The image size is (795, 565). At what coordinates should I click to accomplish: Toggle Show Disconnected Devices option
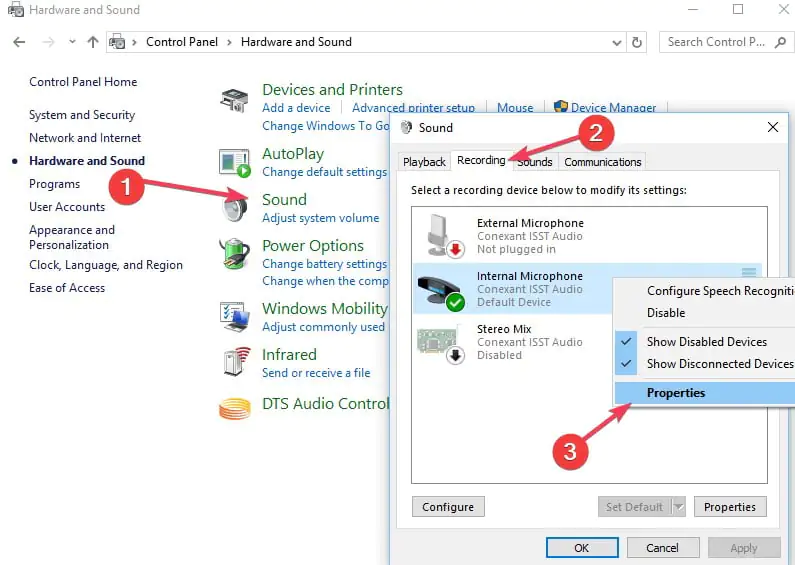[719, 364]
